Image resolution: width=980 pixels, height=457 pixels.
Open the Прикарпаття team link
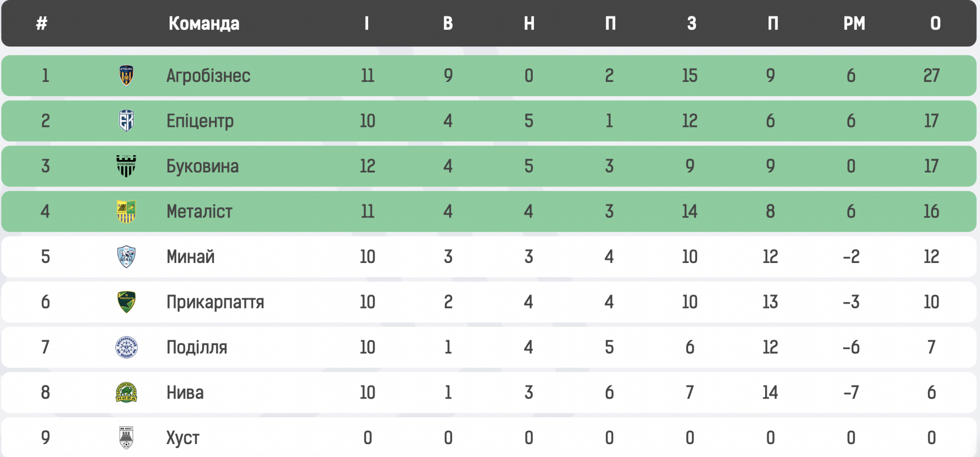pyautogui.click(x=215, y=302)
